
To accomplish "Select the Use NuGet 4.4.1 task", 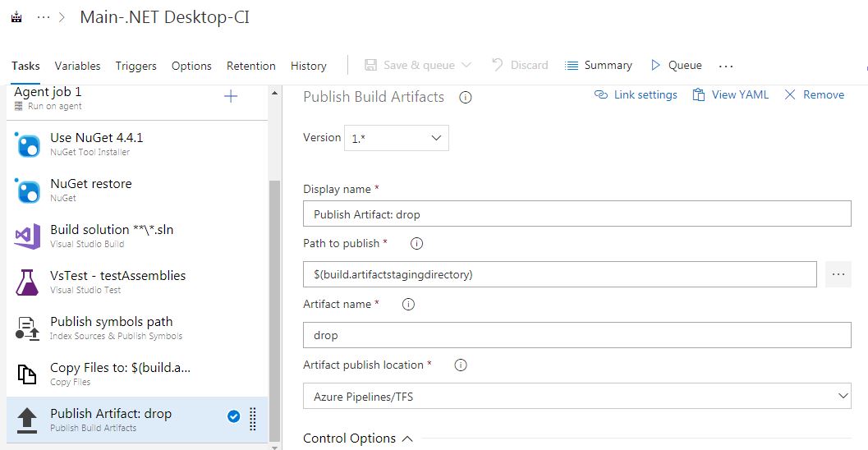I will click(x=137, y=144).
